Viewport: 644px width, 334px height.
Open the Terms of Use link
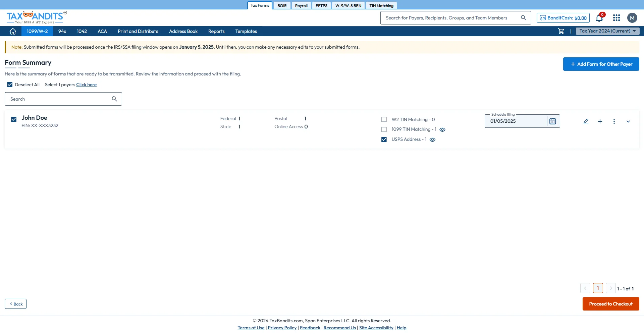[251, 328]
